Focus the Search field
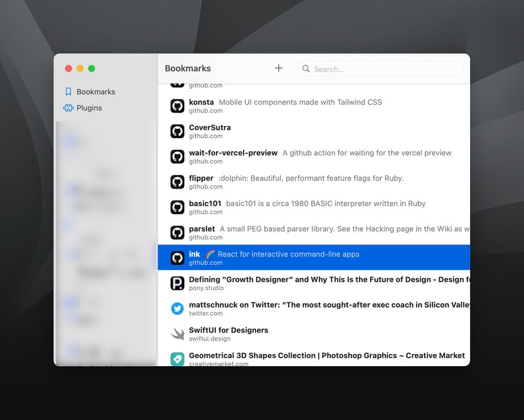 [x=380, y=69]
